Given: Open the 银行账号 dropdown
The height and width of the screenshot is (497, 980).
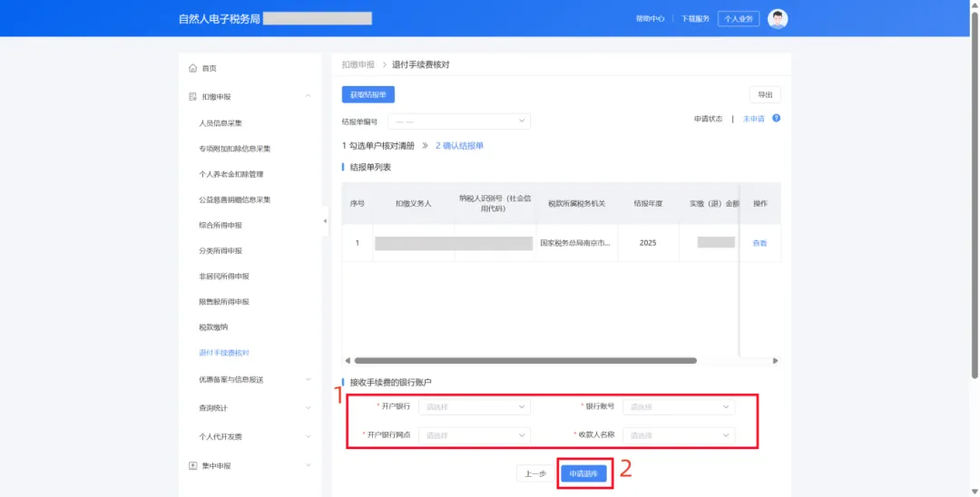Looking at the screenshot, I should click(x=678, y=407).
